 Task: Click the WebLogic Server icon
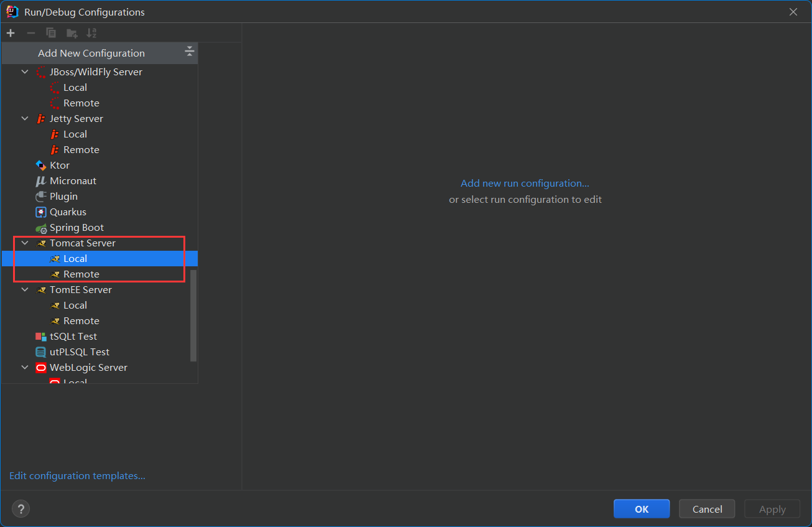coord(41,368)
